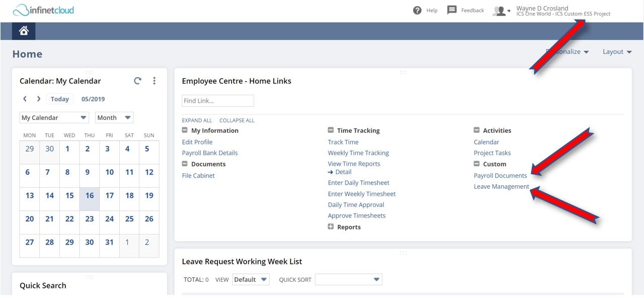
Task: Collapse the Time Tracking section
Action: (331, 130)
